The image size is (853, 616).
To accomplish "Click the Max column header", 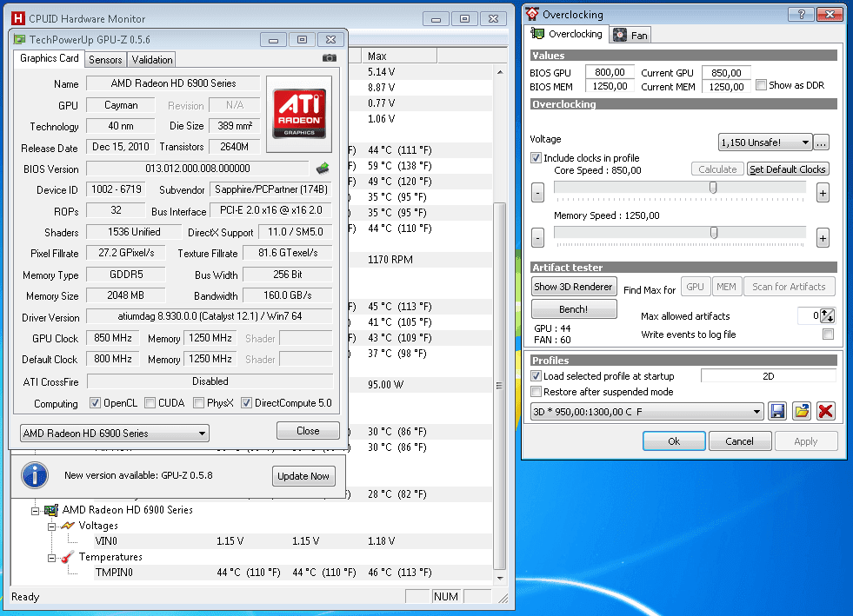I will coord(399,56).
